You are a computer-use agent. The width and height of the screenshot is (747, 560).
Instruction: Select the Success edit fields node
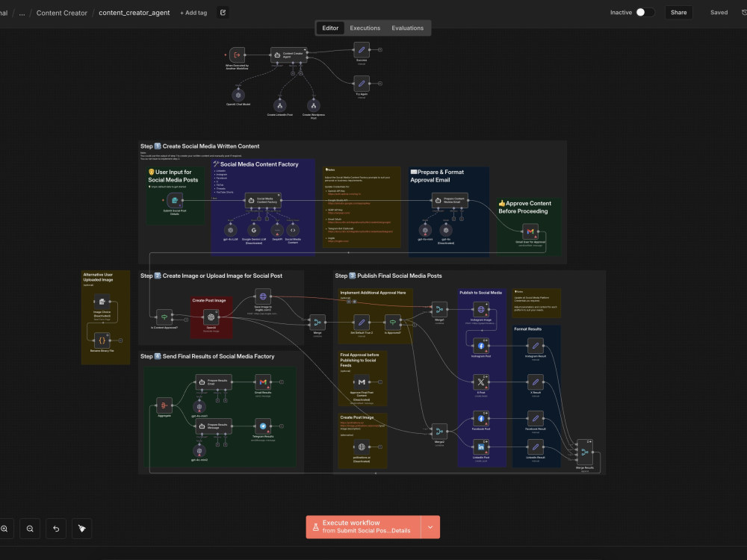(x=362, y=49)
